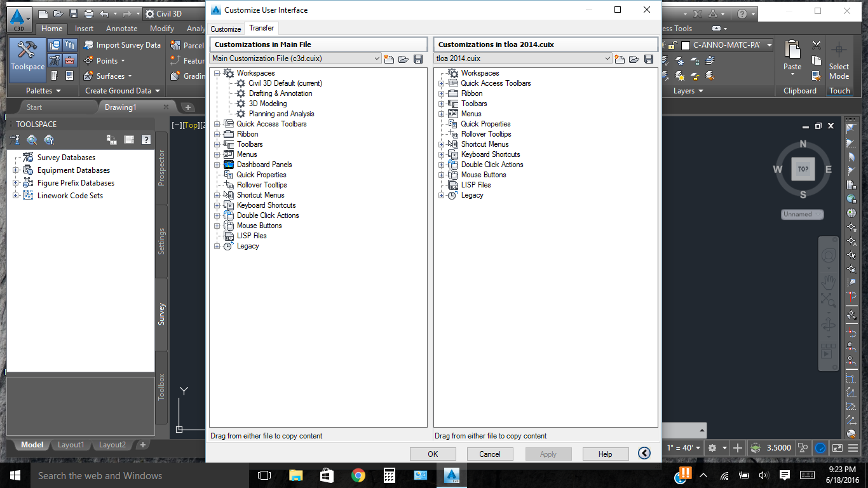Expand Equipment Databases in Toolspace
This screenshot has height=488, width=868.
[16, 170]
